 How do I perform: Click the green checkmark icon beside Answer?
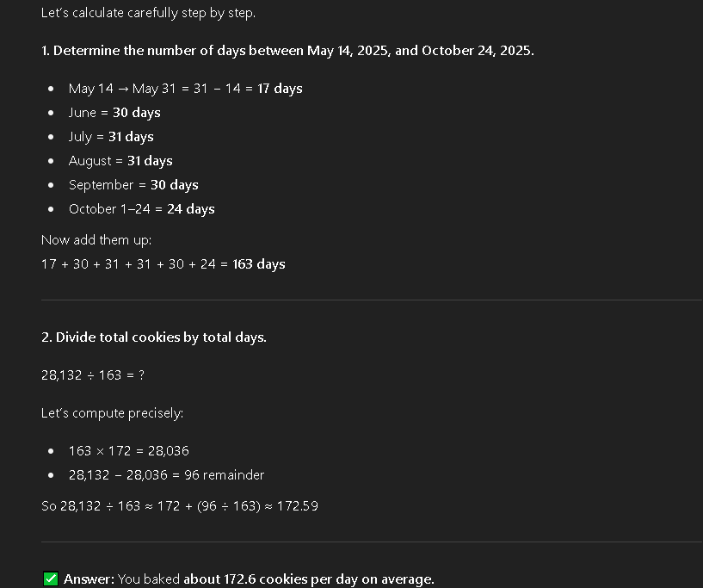[x=51, y=579]
